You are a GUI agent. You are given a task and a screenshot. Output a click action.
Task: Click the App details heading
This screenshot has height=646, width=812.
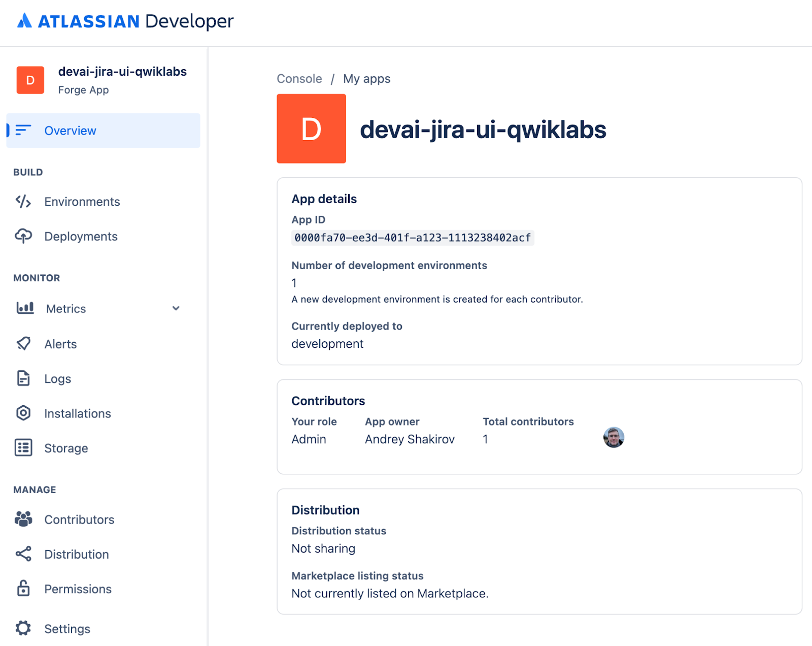[x=324, y=199]
